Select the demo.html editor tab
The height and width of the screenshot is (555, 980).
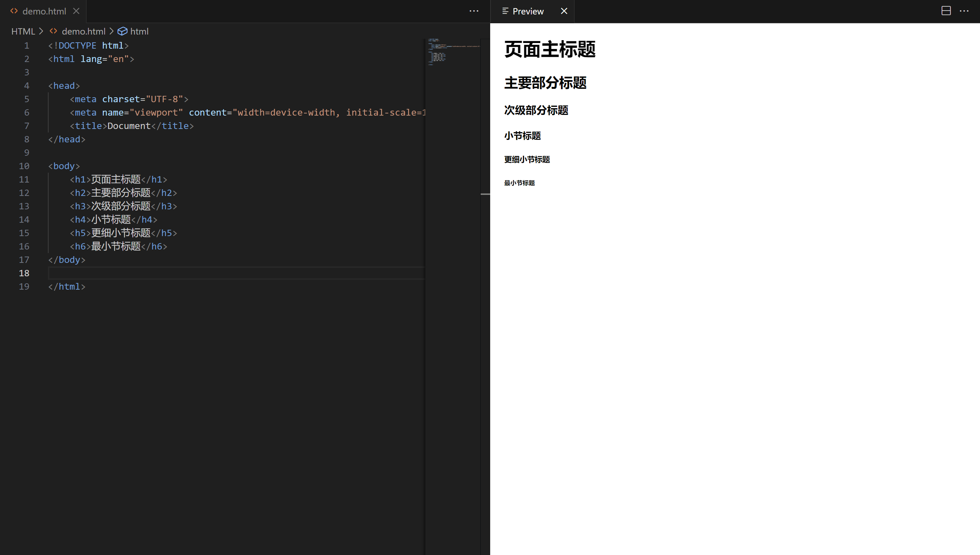44,11
